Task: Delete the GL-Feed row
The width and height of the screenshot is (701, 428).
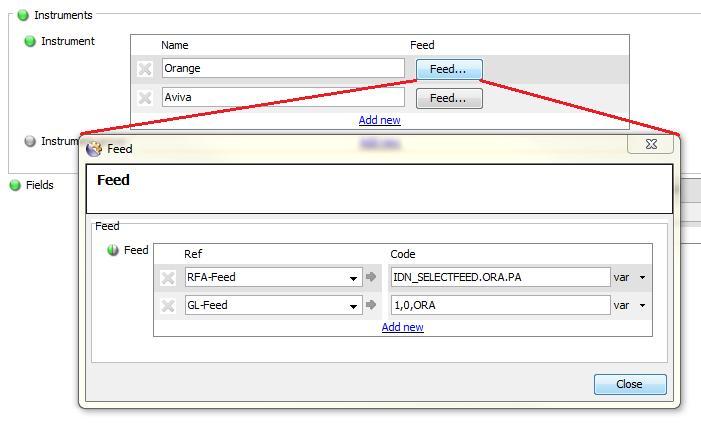Action: 168,306
